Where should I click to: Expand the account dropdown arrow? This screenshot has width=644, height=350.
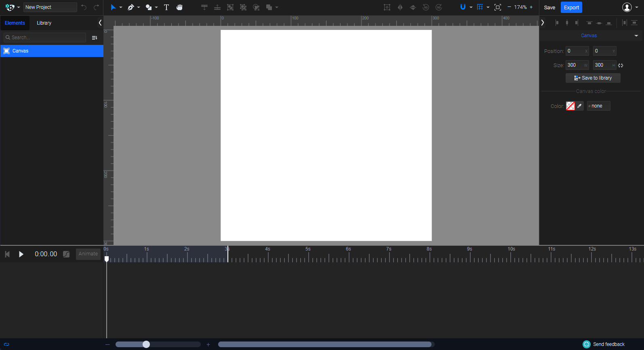pyautogui.click(x=637, y=7)
